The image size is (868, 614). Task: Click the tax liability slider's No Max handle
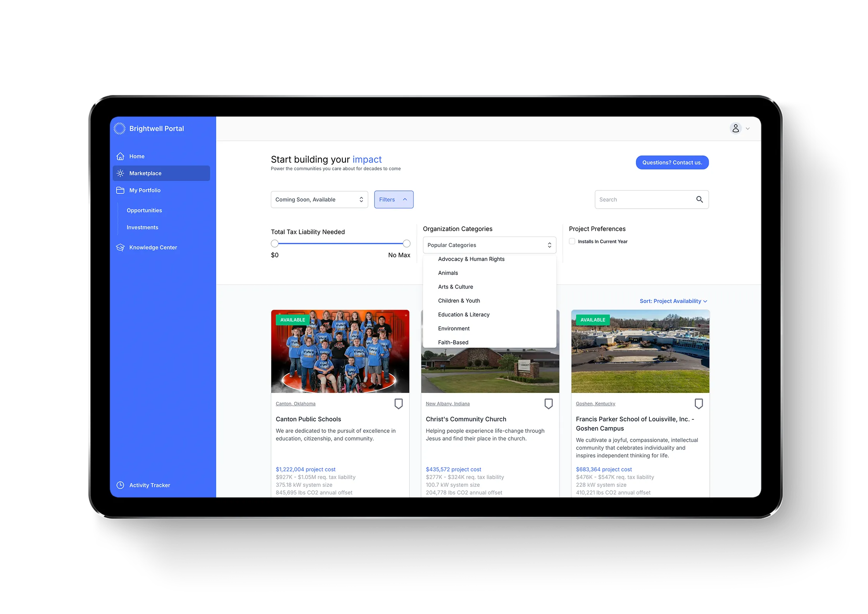click(x=406, y=244)
